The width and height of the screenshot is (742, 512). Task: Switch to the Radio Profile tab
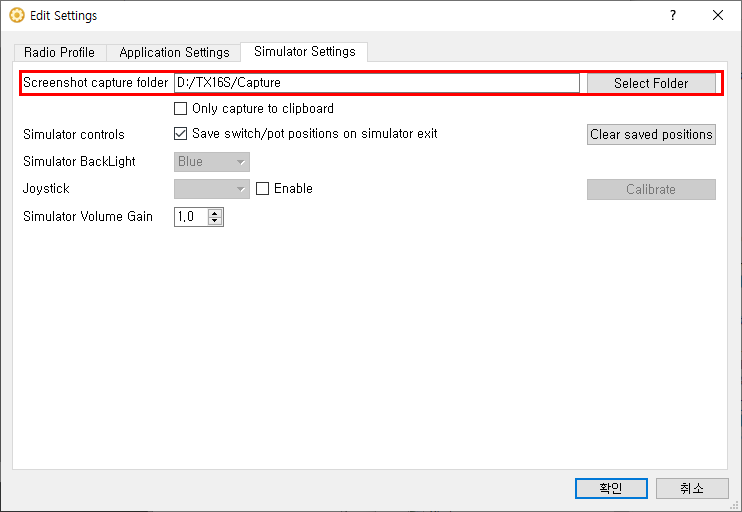(x=60, y=53)
